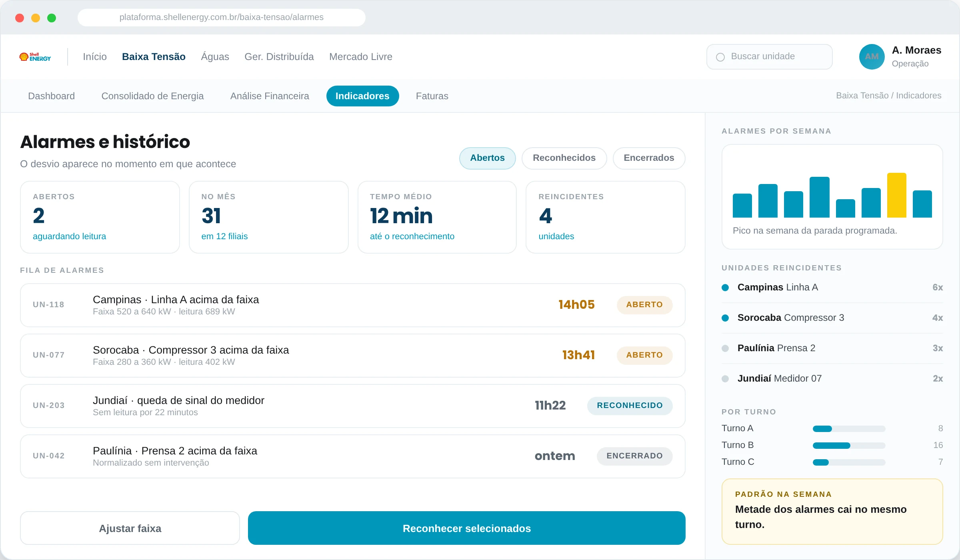Open the Baixa Tensão section
The height and width of the screenshot is (560, 960).
click(154, 57)
